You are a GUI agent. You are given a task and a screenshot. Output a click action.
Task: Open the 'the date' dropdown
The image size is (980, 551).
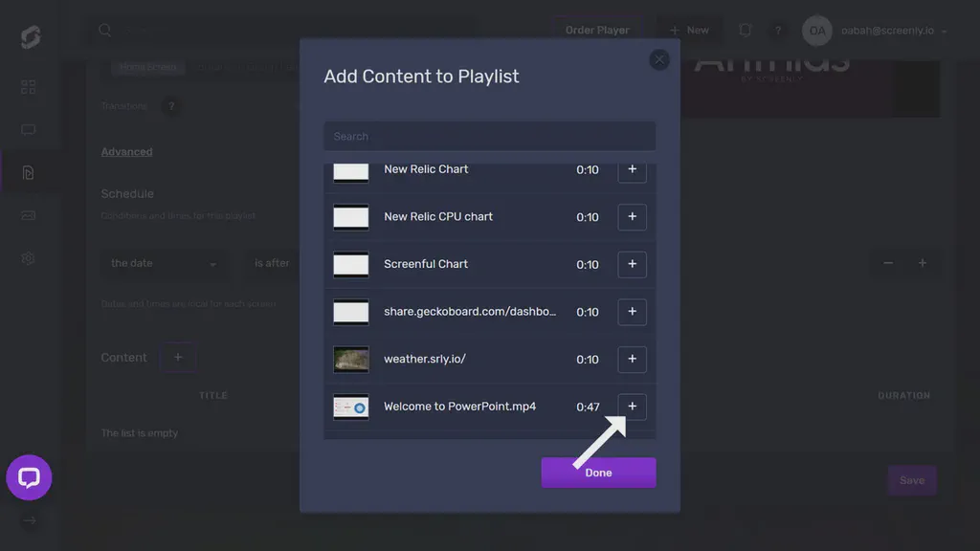point(163,263)
